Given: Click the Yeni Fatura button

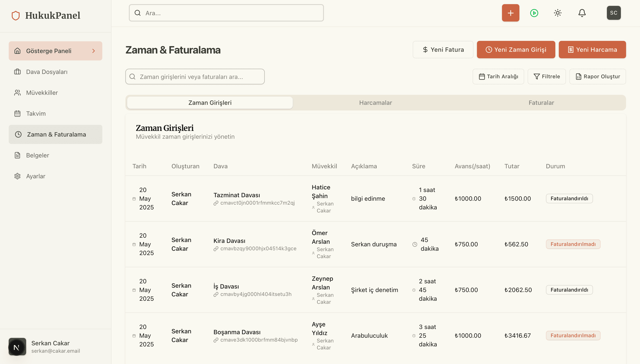Looking at the screenshot, I should click(x=443, y=50).
